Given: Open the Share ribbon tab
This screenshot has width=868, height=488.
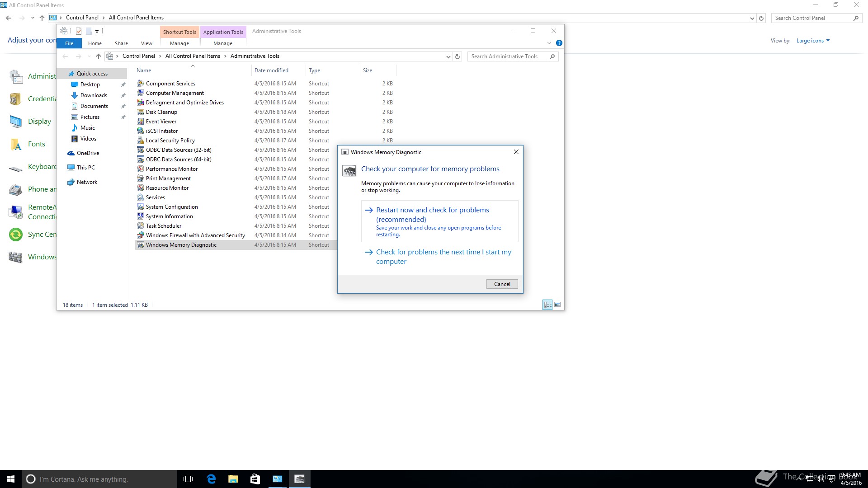Looking at the screenshot, I should click(x=121, y=43).
